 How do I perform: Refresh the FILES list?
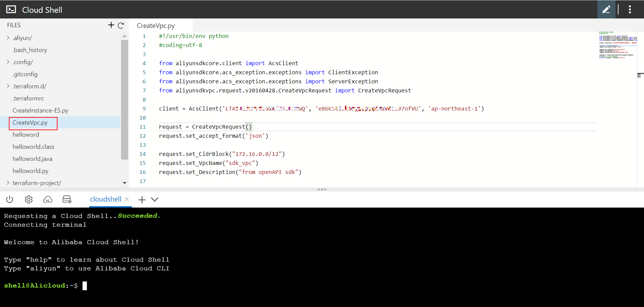pyautogui.click(x=121, y=25)
